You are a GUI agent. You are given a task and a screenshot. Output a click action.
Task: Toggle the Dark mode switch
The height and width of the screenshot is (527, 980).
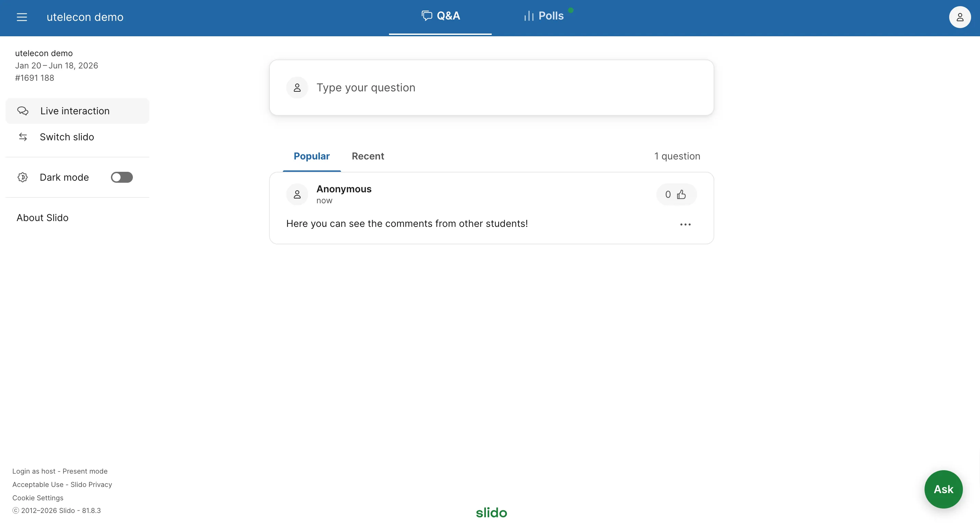click(x=122, y=177)
